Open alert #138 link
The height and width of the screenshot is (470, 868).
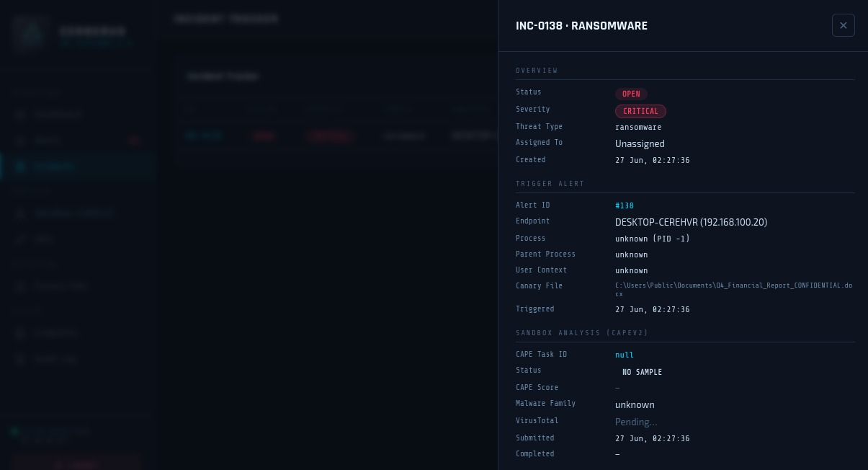625,205
